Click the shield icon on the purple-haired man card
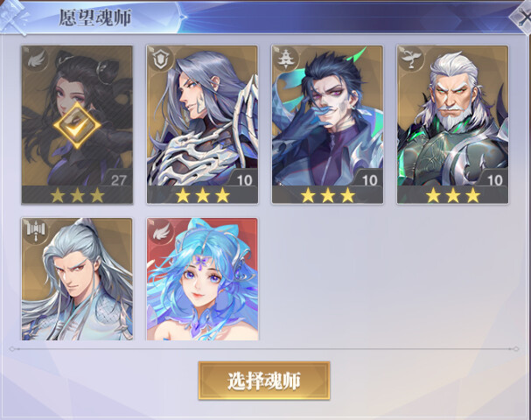531x420 pixels. tap(160, 60)
